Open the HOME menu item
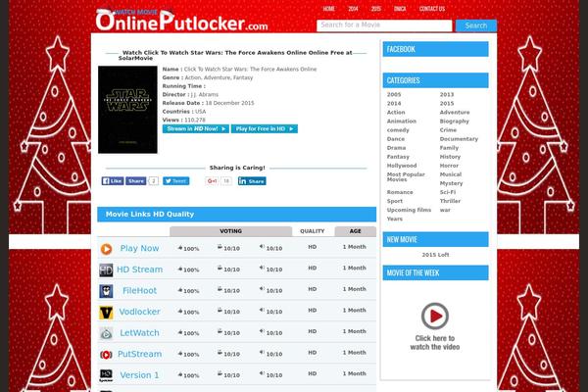This screenshot has width=588, height=392. pyautogui.click(x=329, y=9)
